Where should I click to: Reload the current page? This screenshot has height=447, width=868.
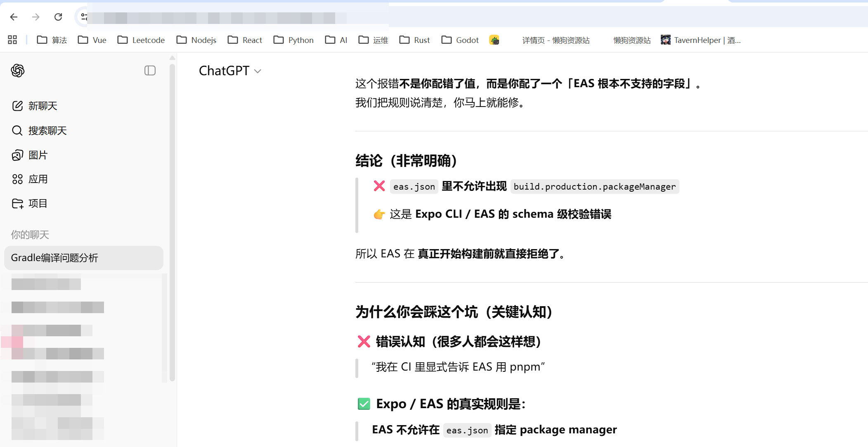click(x=58, y=17)
